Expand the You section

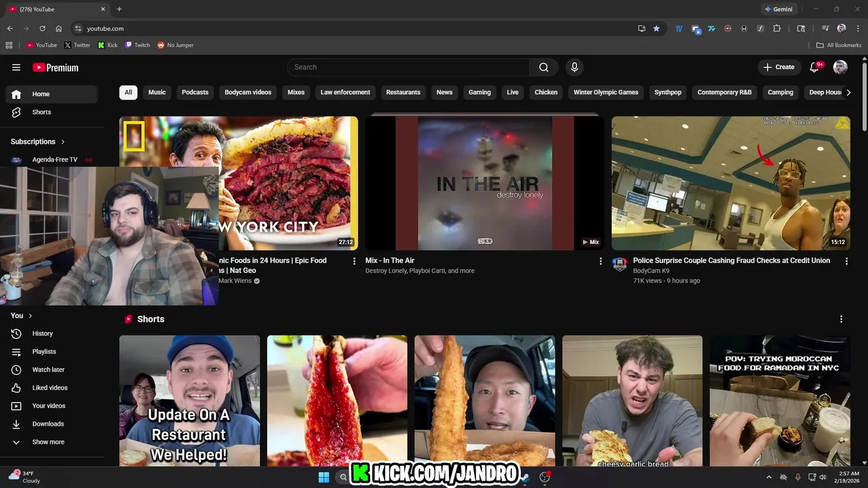pos(22,316)
